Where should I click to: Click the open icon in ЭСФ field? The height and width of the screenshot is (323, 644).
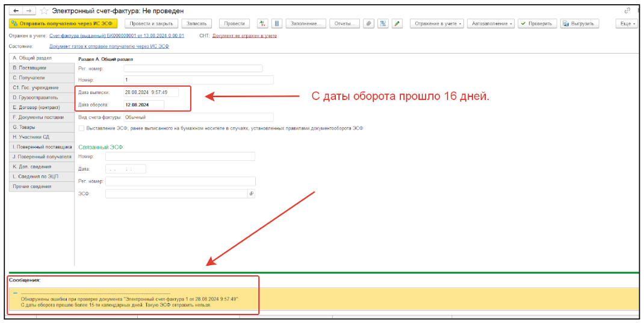[252, 194]
